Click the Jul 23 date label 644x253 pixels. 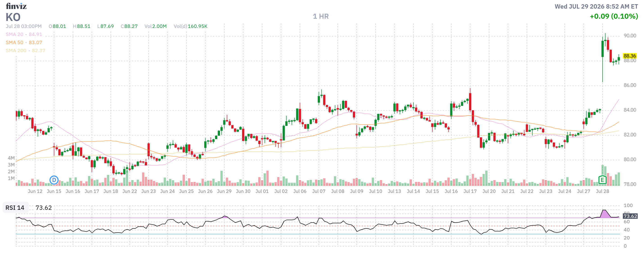pyautogui.click(x=546, y=191)
